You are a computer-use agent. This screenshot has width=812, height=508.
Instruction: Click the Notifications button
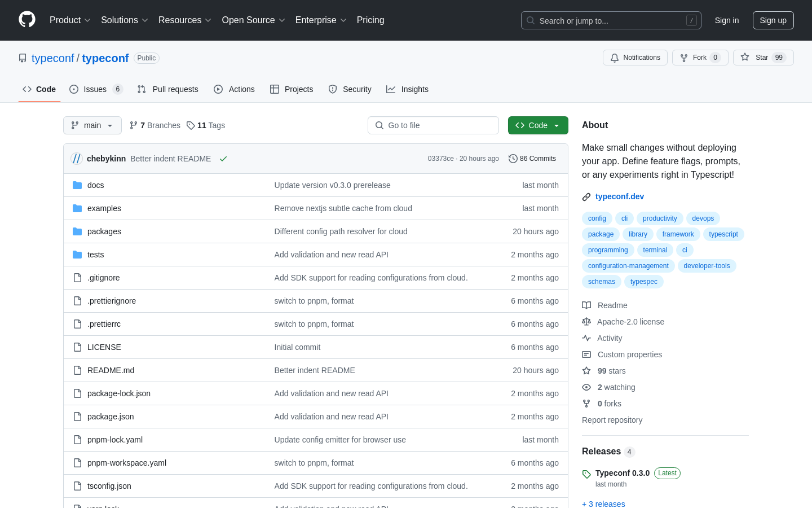click(636, 58)
